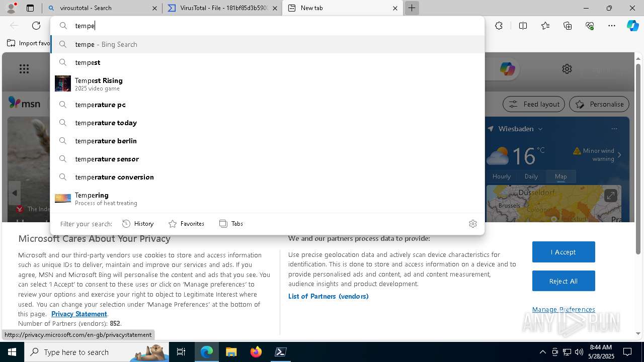
Task: Choose the 'temperature pc' suggestion
Action: tap(267, 105)
